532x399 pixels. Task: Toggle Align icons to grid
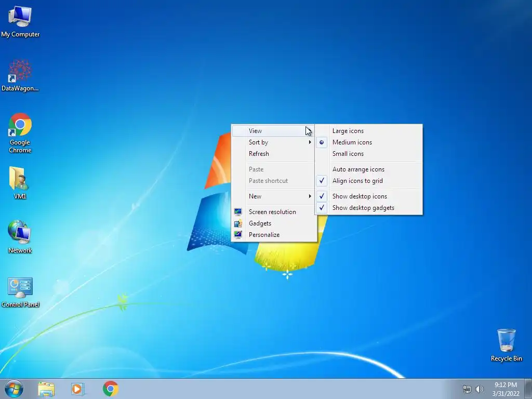click(369, 181)
